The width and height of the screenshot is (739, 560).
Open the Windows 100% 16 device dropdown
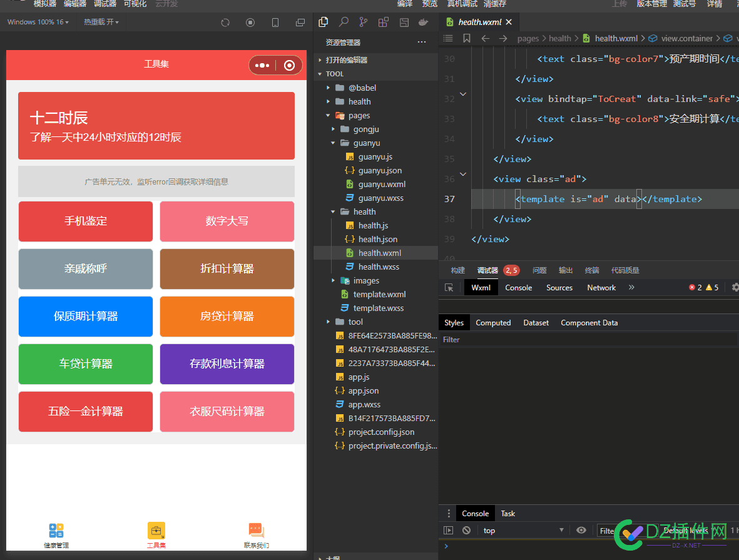click(38, 22)
